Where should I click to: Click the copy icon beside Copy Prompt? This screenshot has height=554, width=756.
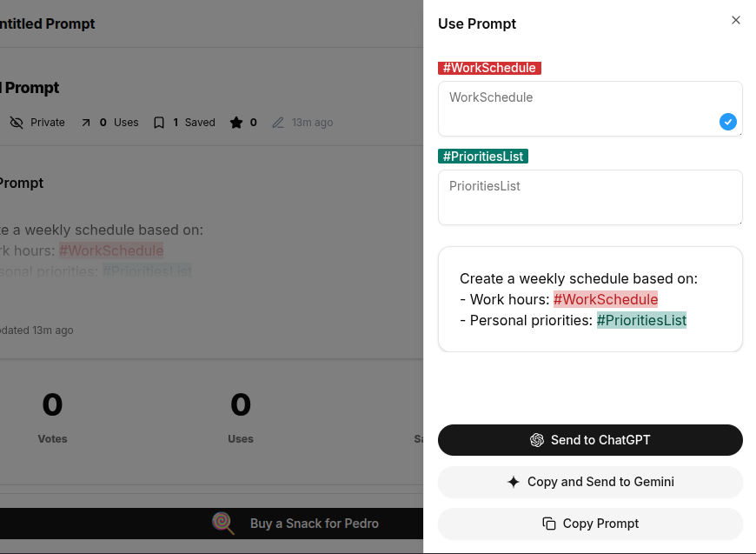(549, 524)
